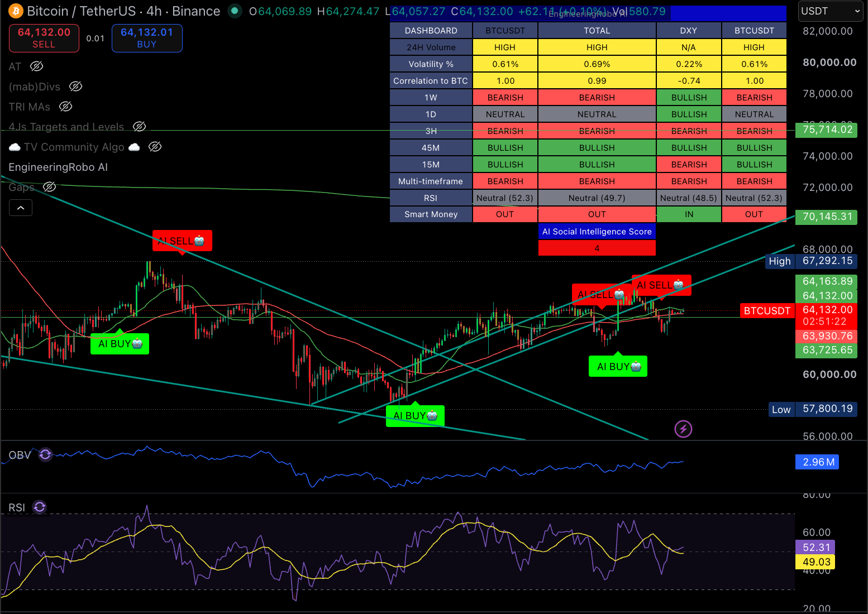Toggle visibility of TRI MAs indicator
This screenshot has height=614, width=868.
pyautogui.click(x=65, y=107)
